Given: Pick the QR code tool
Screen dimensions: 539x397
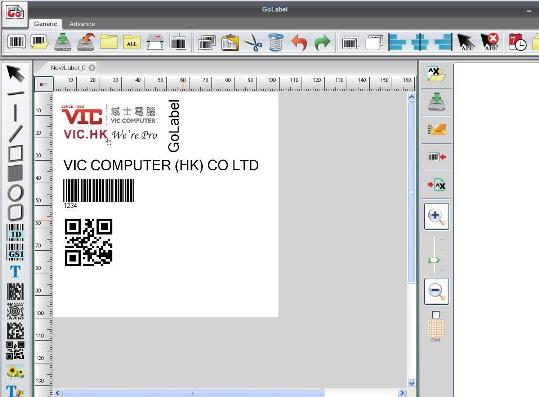Looking at the screenshot, I should point(15,350).
